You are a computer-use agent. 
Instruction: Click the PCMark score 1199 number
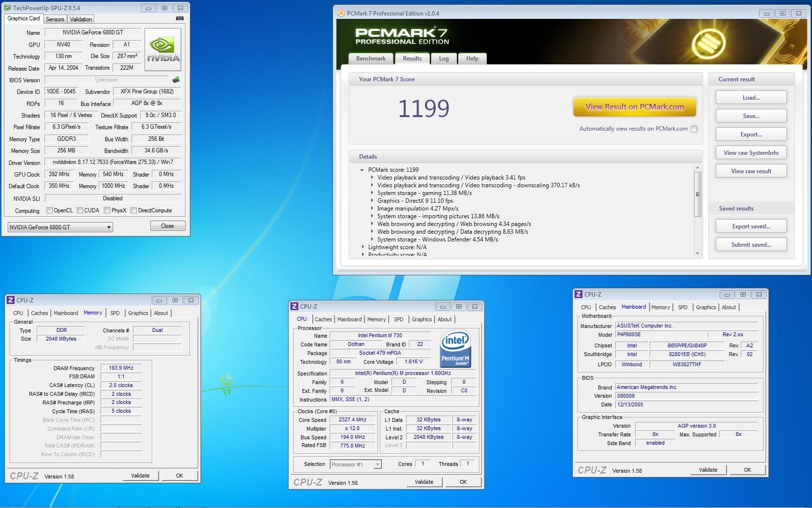click(x=424, y=108)
